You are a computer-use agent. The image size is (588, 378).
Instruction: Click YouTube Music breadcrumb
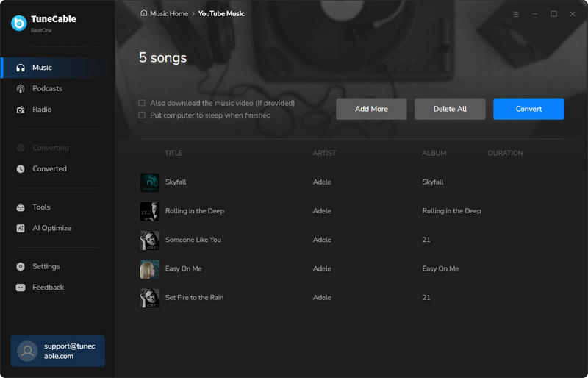click(221, 13)
